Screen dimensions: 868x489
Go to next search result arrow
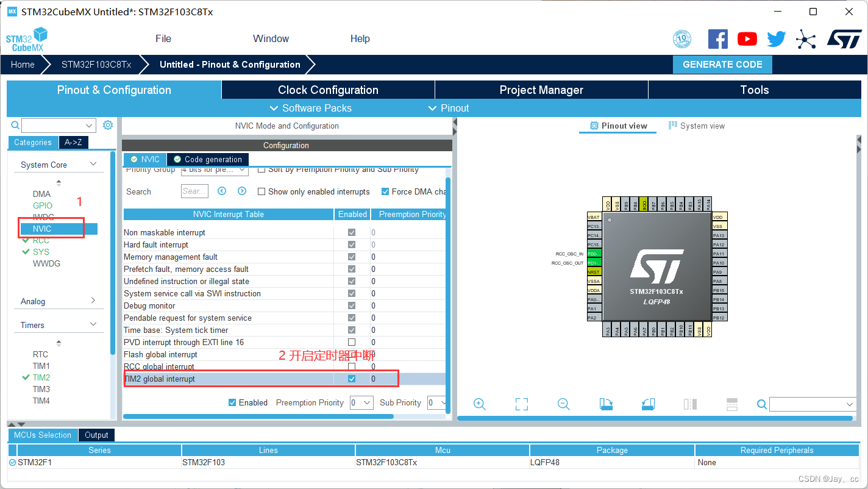pyautogui.click(x=242, y=191)
